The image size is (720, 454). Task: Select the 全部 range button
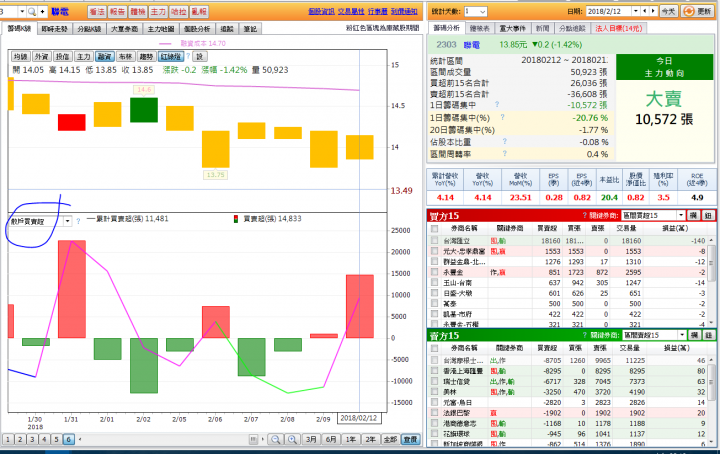click(x=390, y=439)
